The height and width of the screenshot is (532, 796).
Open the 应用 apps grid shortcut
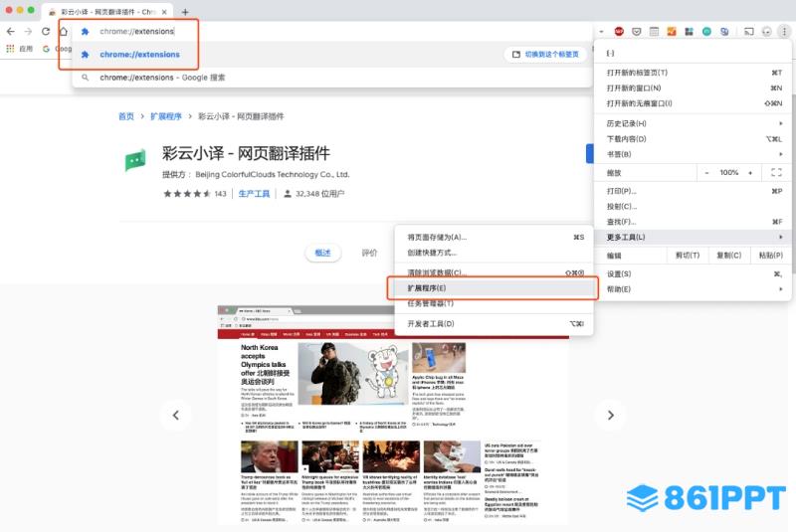tap(19, 49)
